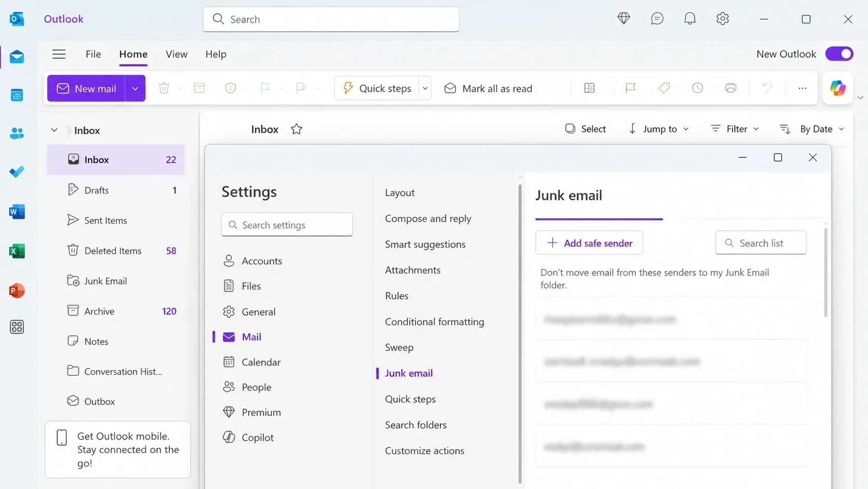The image size is (868, 489).
Task: Click the premium diamond icon in title bar
Action: [623, 19]
